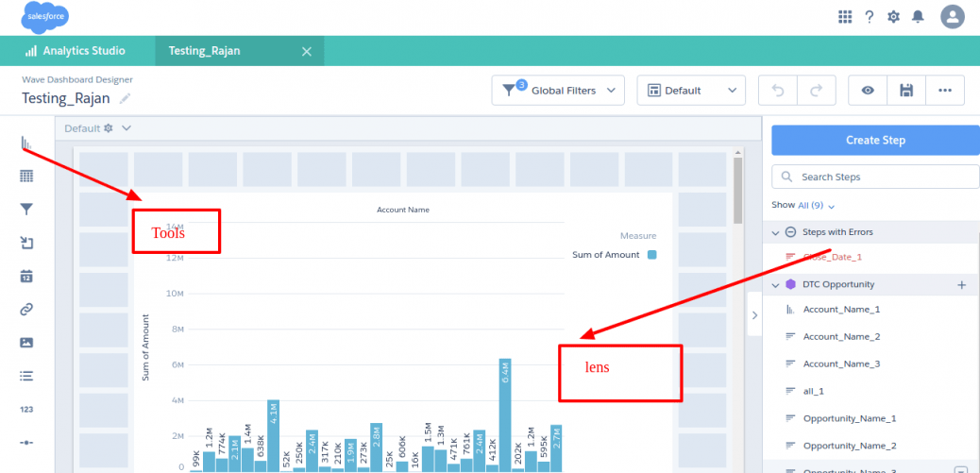The width and height of the screenshot is (980, 473).
Task: Add a number widget (123)
Action: tap(26, 409)
